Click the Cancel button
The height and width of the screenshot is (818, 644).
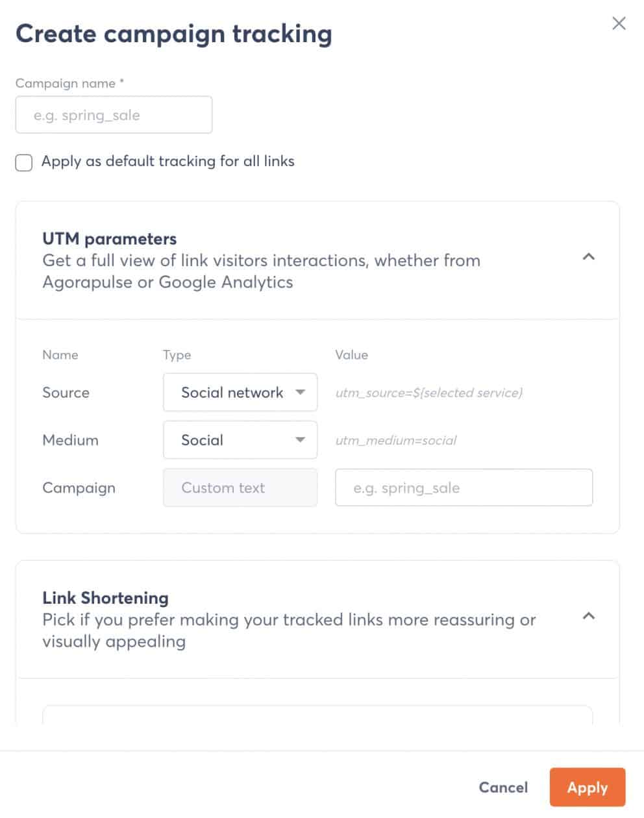pos(503,787)
